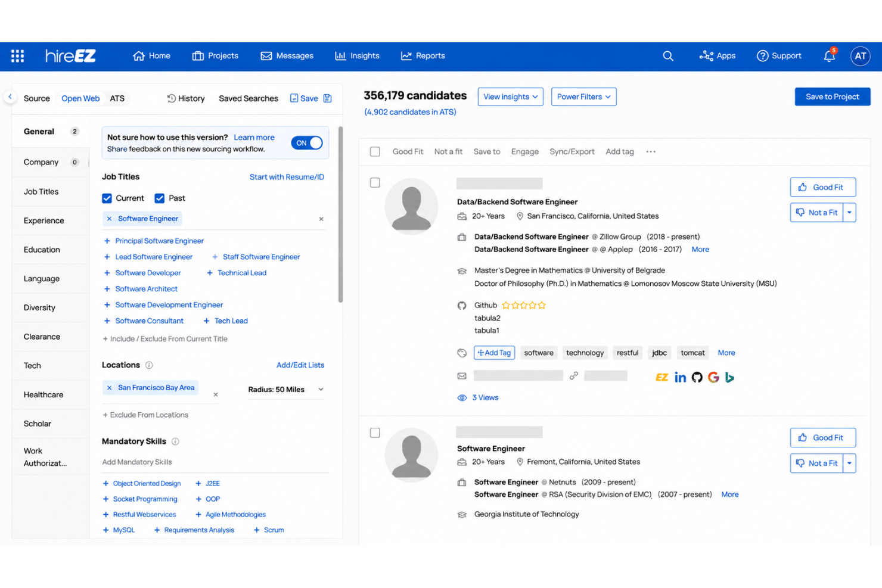Image resolution: width=882 pixels, height=588 pixels.
Task: Open the candidate's GitHub profile icon
Action: [x=697, y=377]
